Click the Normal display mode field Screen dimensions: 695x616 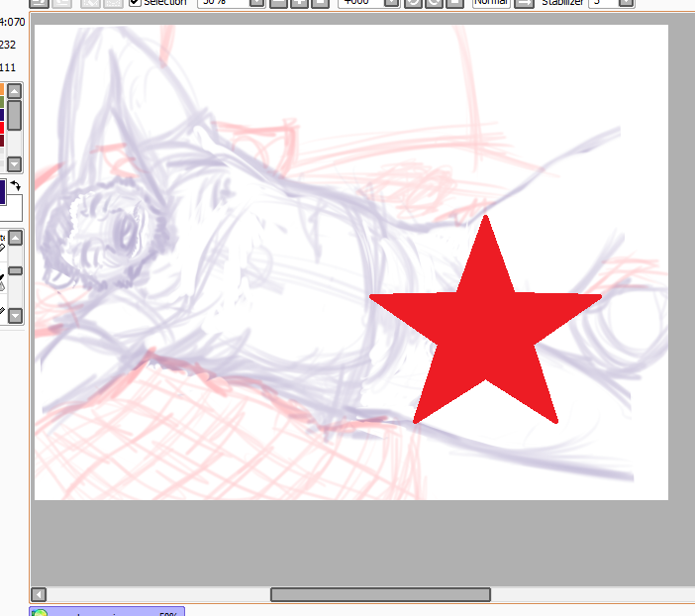click(x=492, y=3)
